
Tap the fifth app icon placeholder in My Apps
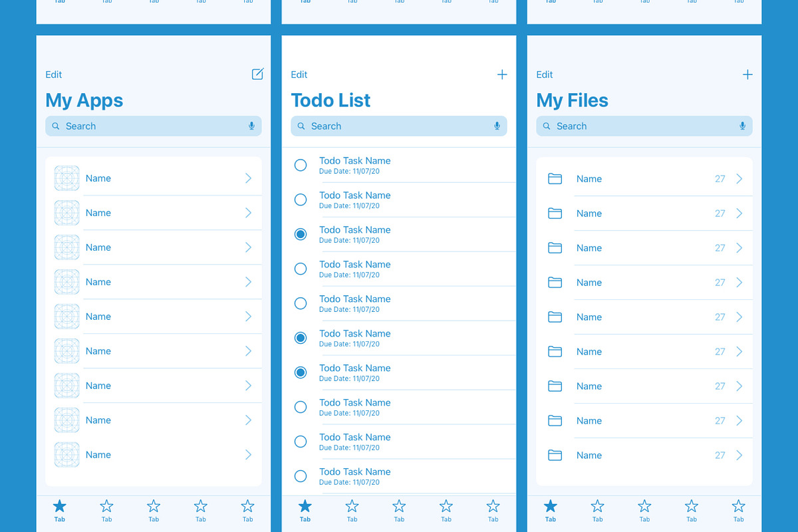point(66,317)
